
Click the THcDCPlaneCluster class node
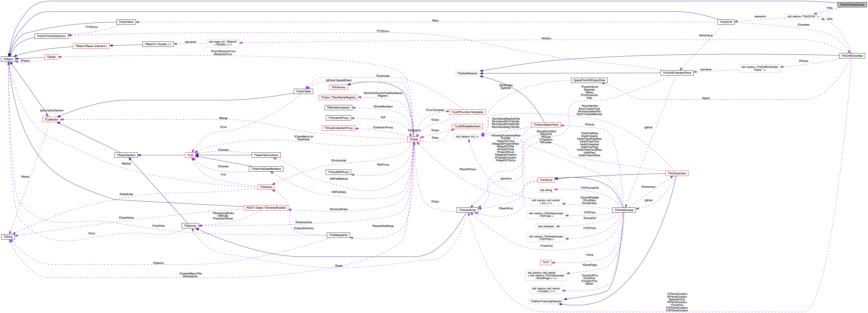[x=852, y=4]
